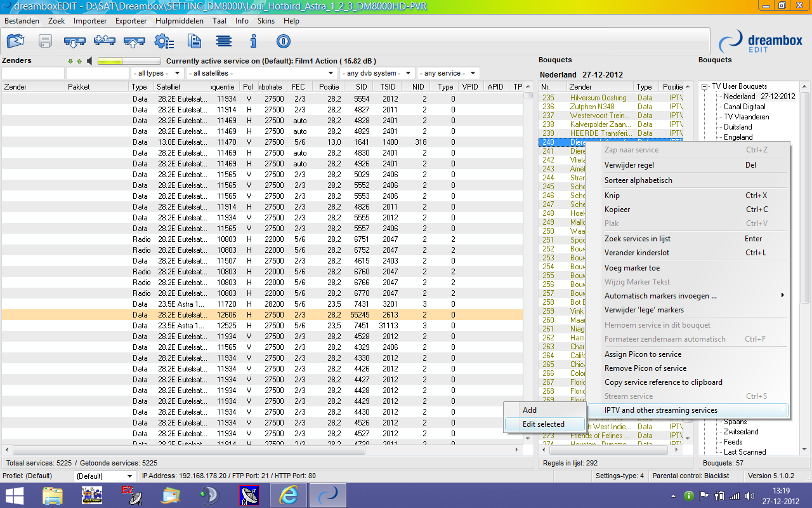
Task: Click the speaker icon next to signal bar
Action: coord(90,61)
